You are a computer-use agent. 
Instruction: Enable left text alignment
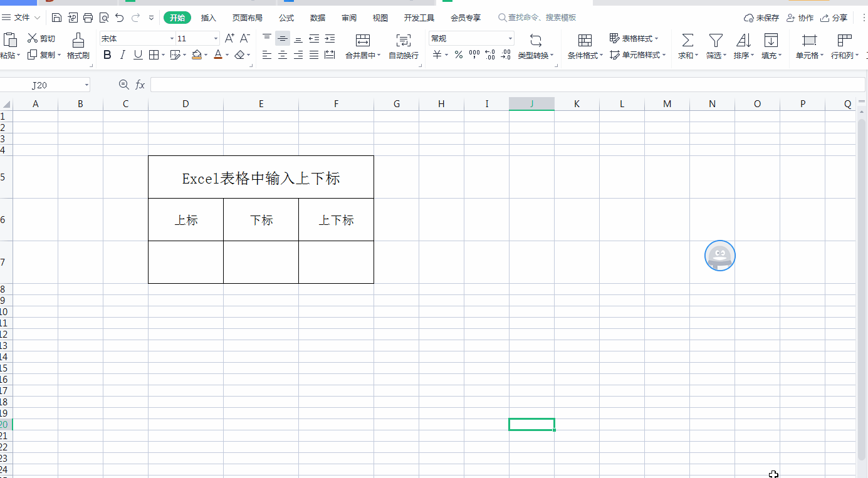pyautogui.click(x=266, y=55)
